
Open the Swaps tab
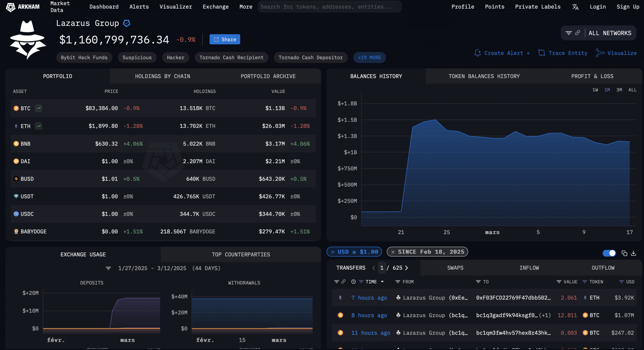(455, 268)
